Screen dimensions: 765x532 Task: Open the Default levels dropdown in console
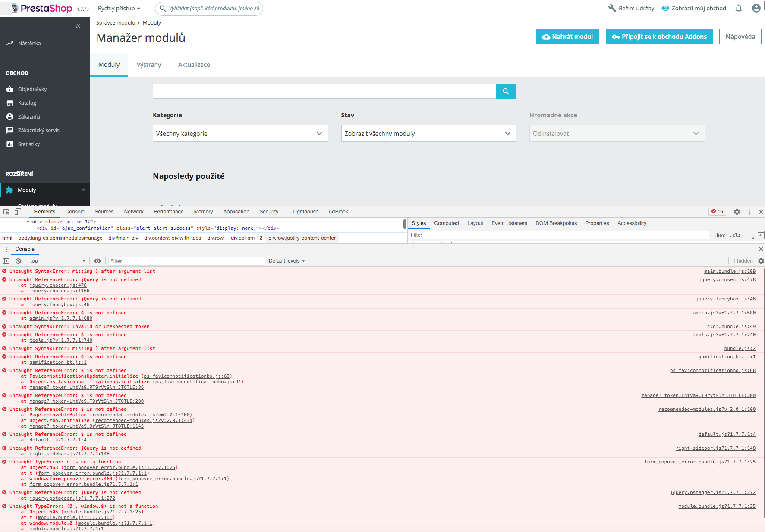coord(287,261)
